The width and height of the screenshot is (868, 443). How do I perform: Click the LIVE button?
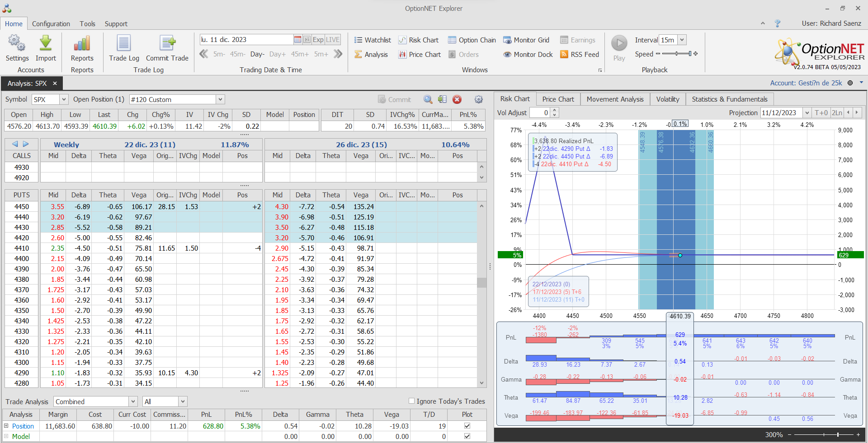333,40
